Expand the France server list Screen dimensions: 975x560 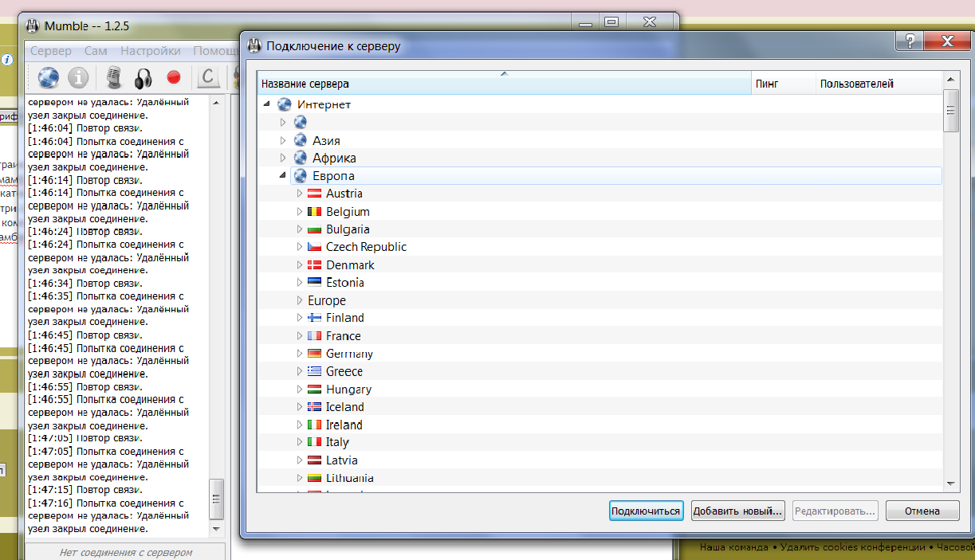(x=300, y=336)
